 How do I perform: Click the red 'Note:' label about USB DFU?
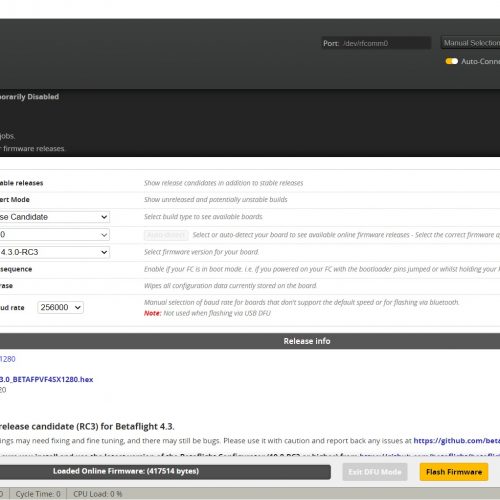pyautogui.click(x=153, y=313)
